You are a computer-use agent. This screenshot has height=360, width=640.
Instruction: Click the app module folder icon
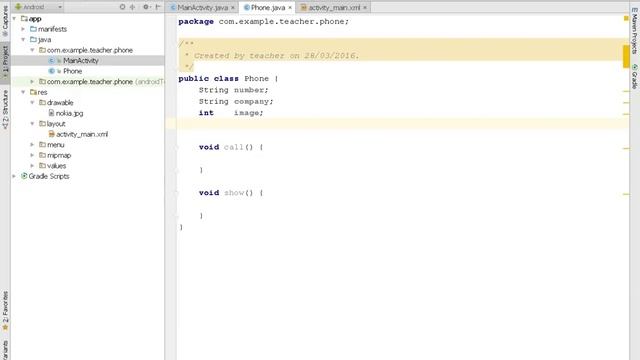click(24, 19)
